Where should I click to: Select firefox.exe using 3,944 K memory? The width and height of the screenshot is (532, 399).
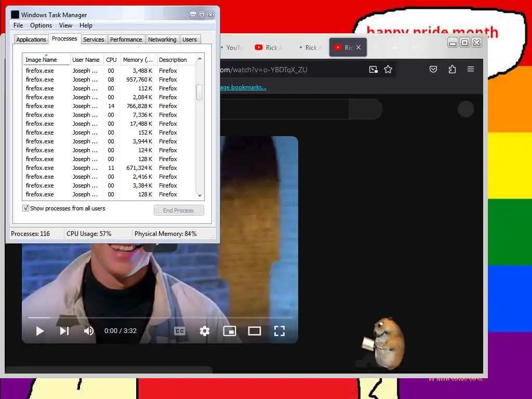tap(109, 141)
